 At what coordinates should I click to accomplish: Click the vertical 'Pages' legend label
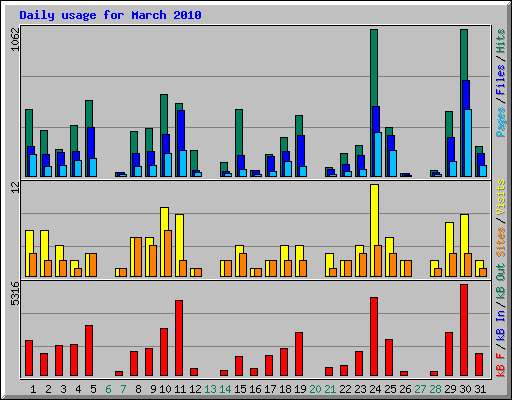[x=501, y=122]
